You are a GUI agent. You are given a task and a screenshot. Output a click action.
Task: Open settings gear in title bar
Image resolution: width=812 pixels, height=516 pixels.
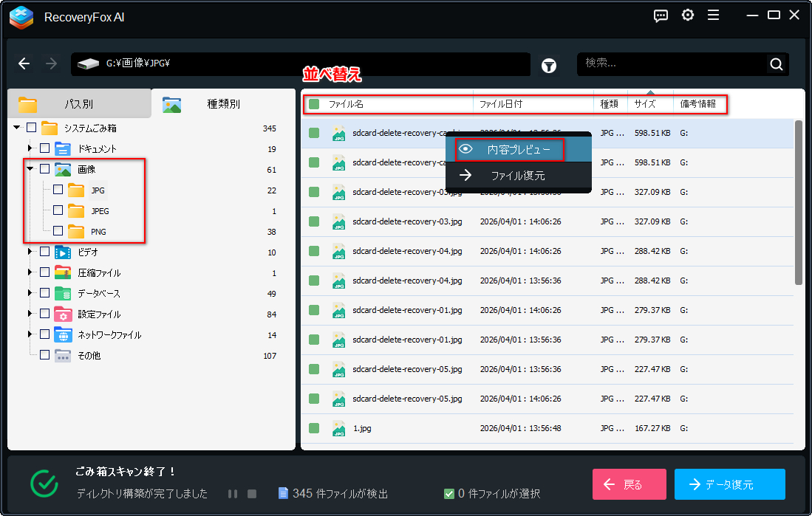688,15
